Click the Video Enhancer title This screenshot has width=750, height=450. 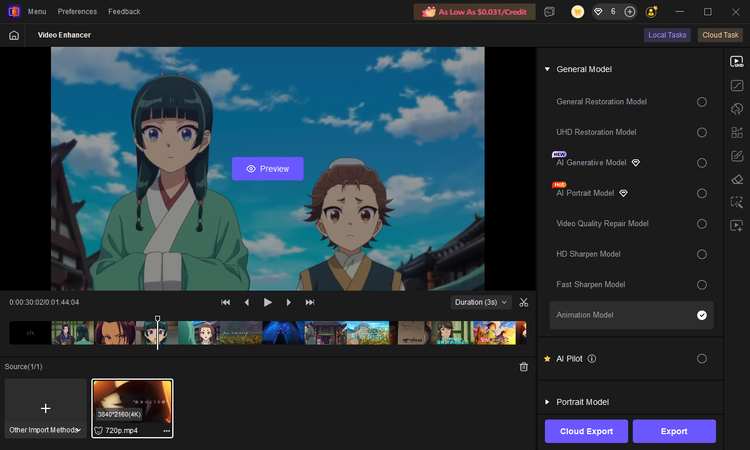[x=64, y=35]
